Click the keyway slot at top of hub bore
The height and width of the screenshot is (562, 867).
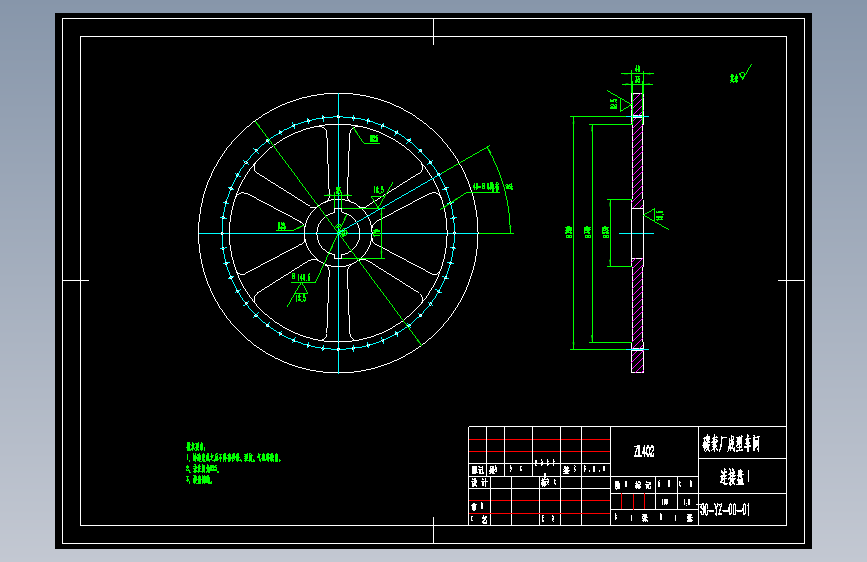pos(338,210)
